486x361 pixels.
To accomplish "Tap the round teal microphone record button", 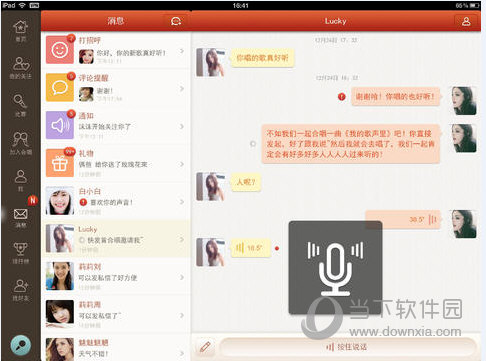I will [x=21, y=345].
